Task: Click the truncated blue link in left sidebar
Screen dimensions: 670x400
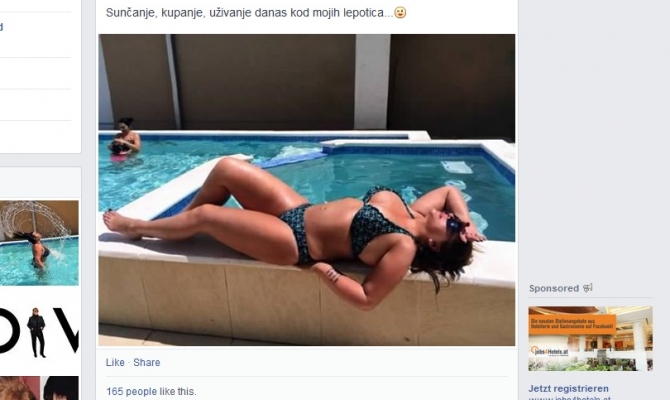Action: click(1, 27)
